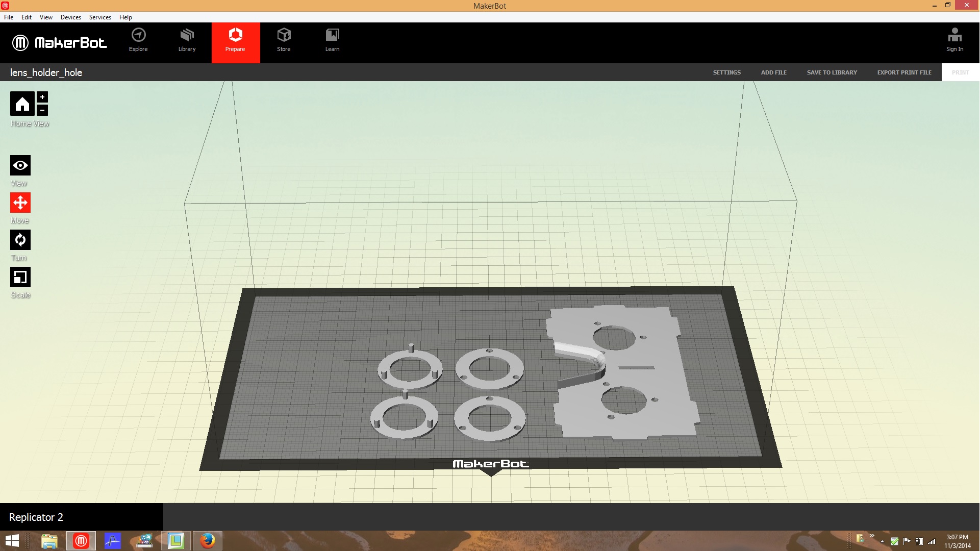Click SAVE TO LIBRARY option

[832, 72]
